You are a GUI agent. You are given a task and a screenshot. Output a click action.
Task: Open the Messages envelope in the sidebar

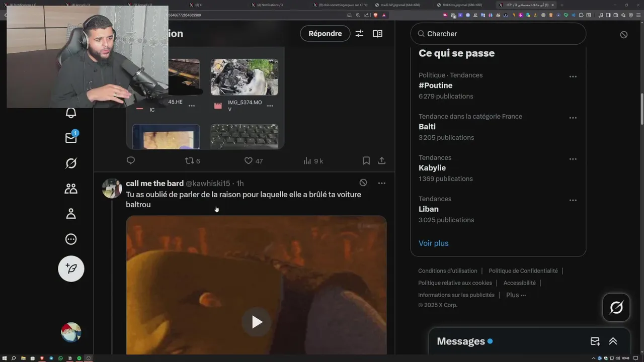click(x=71, y=138)
